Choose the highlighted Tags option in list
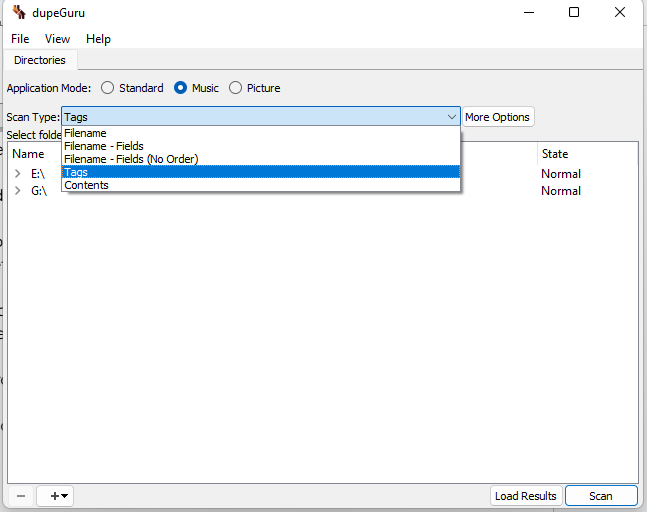This screenshot has height=512, width=647. pos(261,172)
